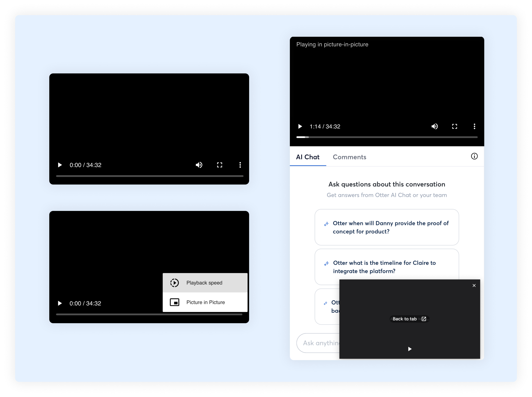
Task: Click progress bar of bottom-left video player
Action: click(149, 314)
